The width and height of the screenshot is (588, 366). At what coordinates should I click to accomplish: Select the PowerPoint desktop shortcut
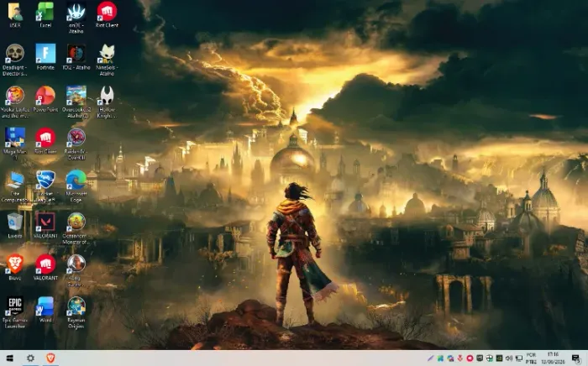(45, 99)
